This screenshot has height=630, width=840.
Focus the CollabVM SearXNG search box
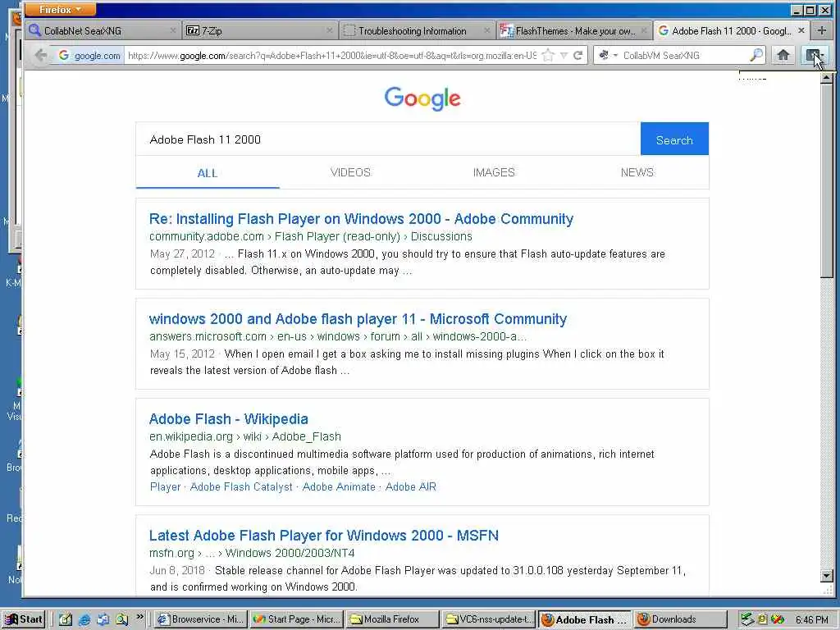point(684,55)
